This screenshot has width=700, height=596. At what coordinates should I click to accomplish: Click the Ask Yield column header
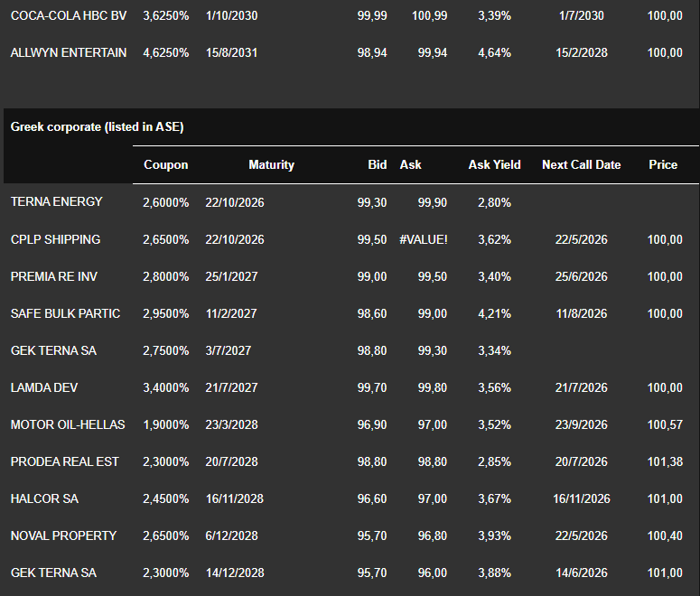(x=494, y=164)
